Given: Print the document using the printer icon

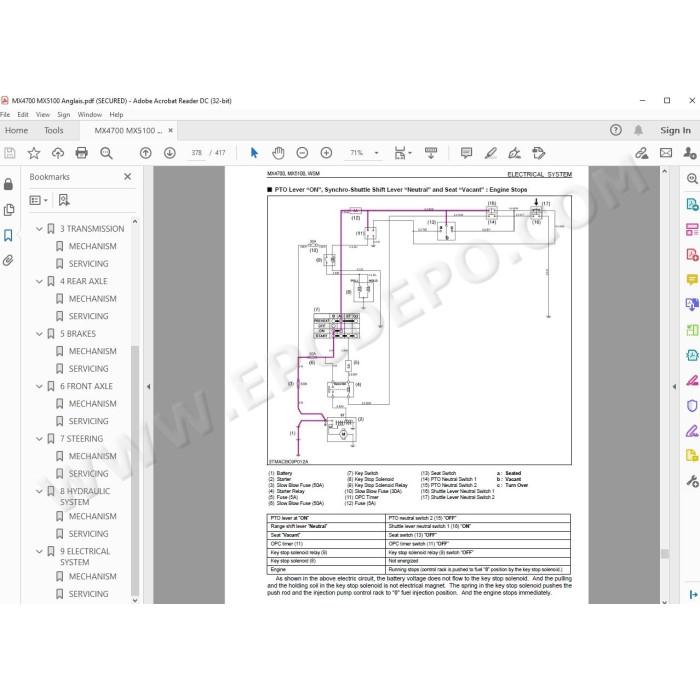Looking at the screenshot, I should point(82,153).
